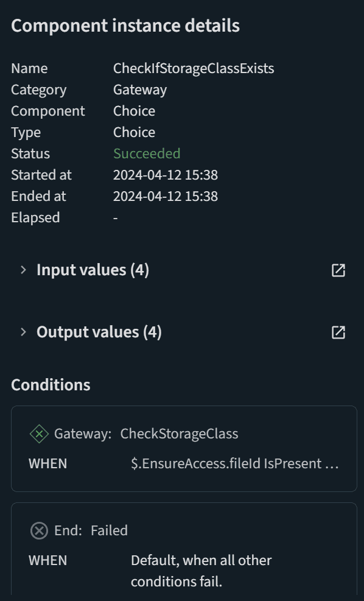Open Input values in external view icon
The height and width of the screenshot is (601, 364).
338,270
